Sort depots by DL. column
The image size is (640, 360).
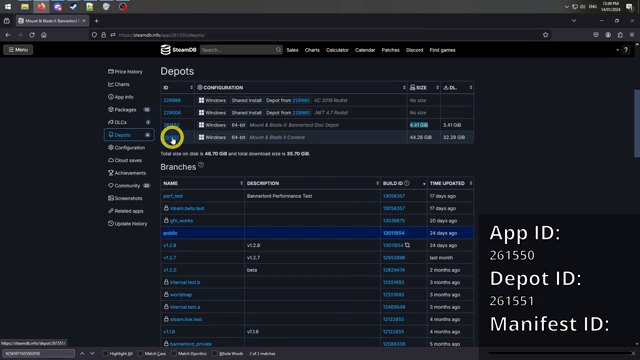[457, 88]
